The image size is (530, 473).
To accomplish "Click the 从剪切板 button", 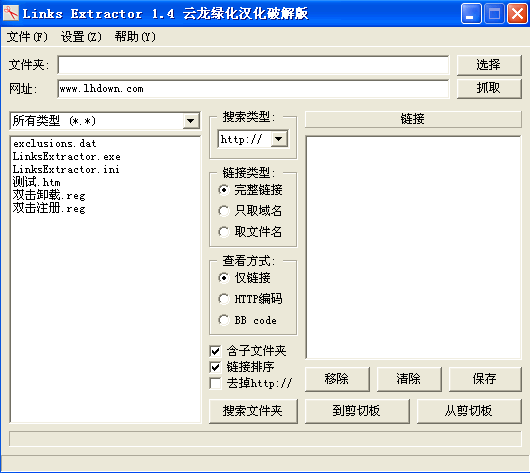I will click(x=469, y=411).
